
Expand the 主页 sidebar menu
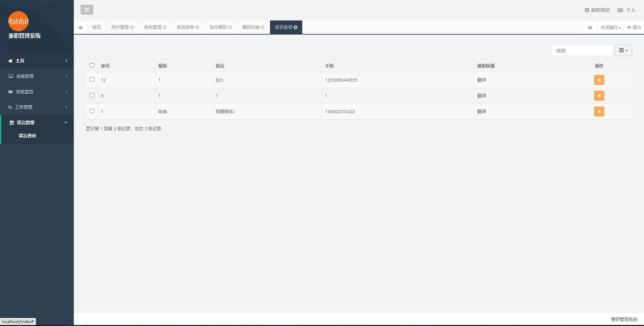click(37, 61)
